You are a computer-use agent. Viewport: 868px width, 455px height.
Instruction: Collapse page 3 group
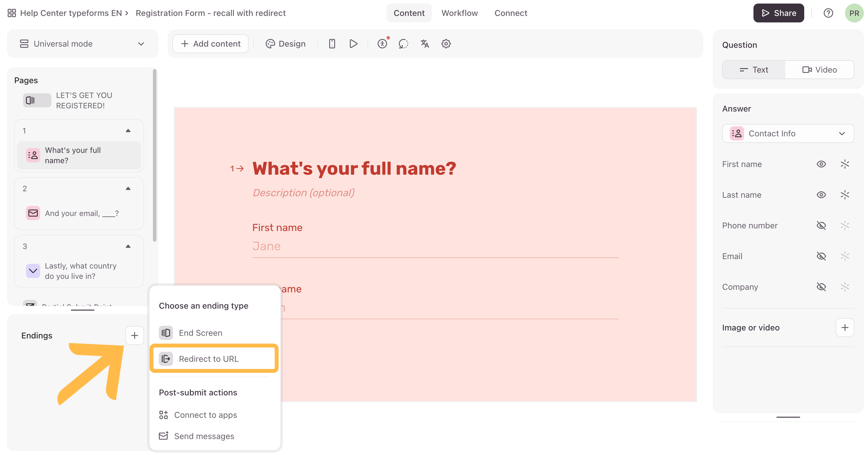pyautogui.click(x=128, y=246)
